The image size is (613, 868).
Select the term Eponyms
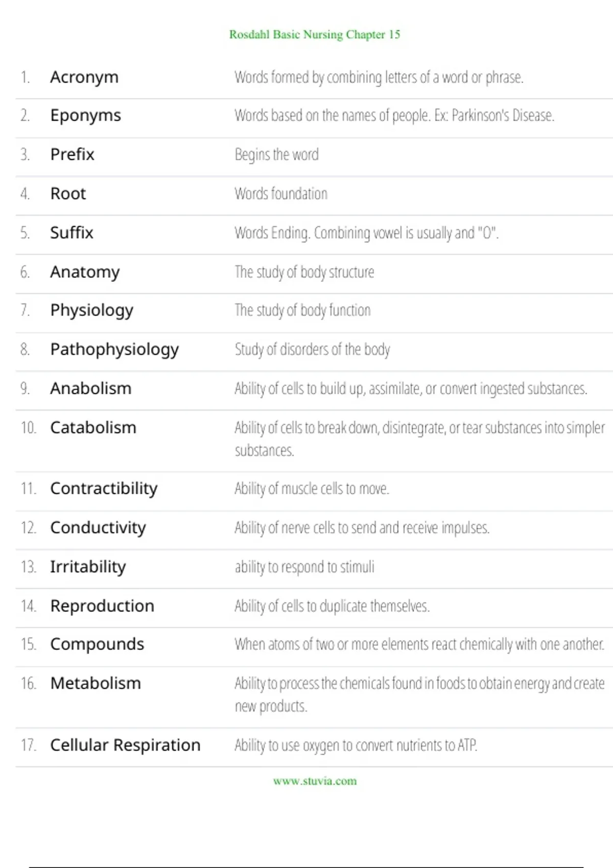tap(85, 116)
